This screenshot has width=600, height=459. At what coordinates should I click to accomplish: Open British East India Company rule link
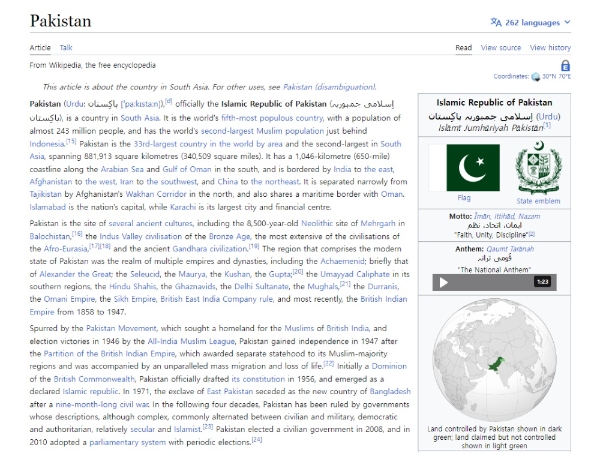(x=217, y=299)
